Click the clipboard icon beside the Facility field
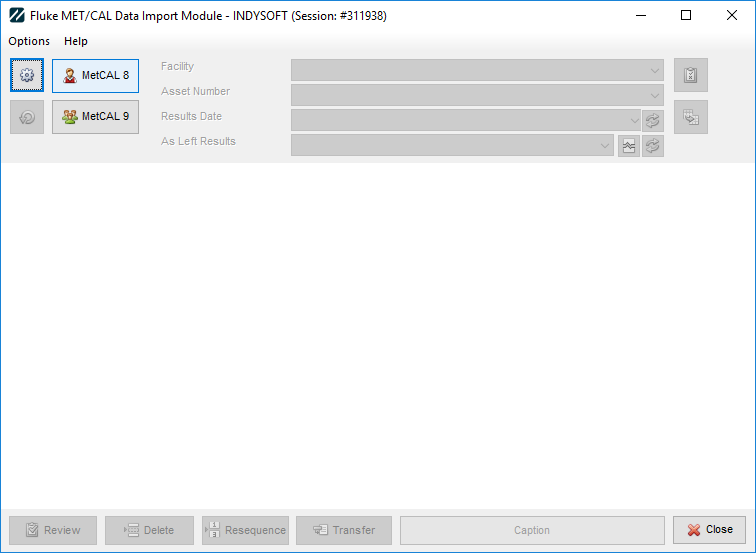Viewport: 756px width, 553px height. [x=690, y=75]
